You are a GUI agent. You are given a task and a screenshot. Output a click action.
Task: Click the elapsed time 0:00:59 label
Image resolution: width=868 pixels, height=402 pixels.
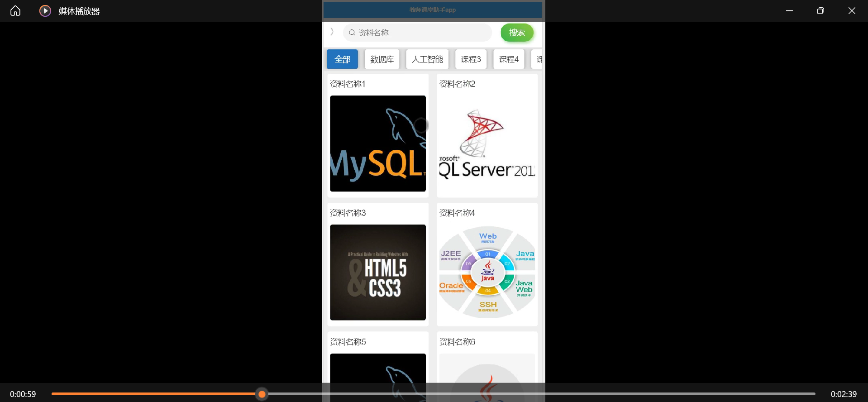(x=23, y=394)
